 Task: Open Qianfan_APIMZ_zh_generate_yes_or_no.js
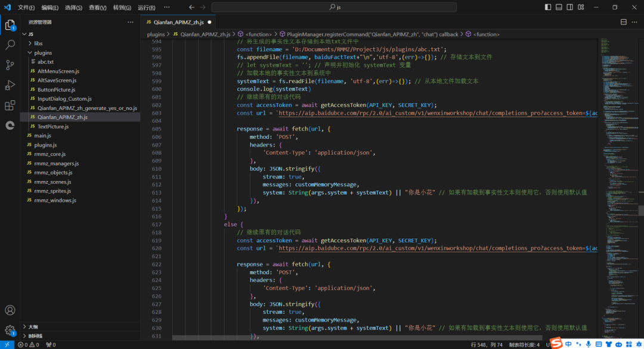click(x=80, y=108)
